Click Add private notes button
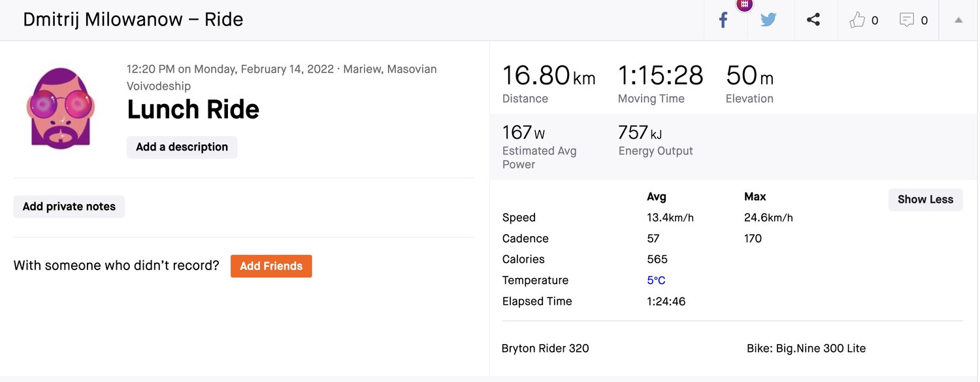 coord(69,207)
